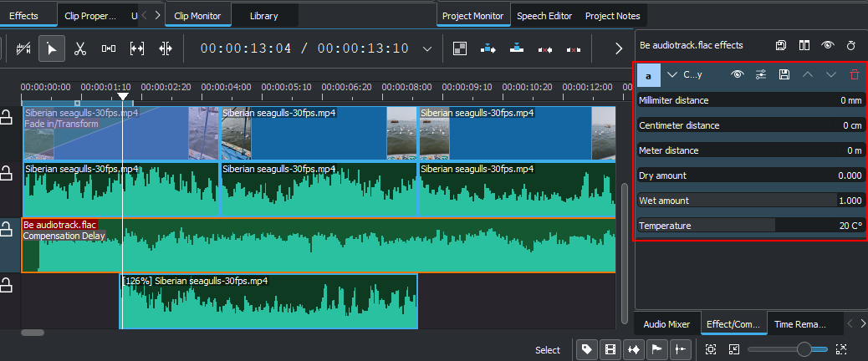Toggle split compare view for effects

point(804,45)
